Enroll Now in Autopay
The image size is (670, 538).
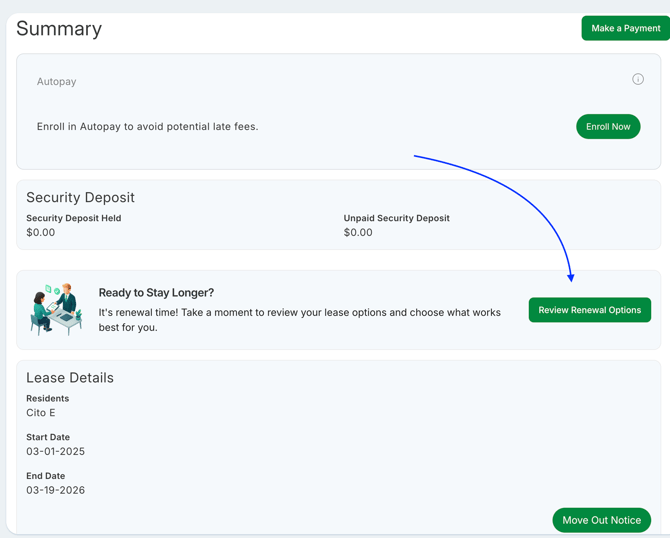(608, 127)
